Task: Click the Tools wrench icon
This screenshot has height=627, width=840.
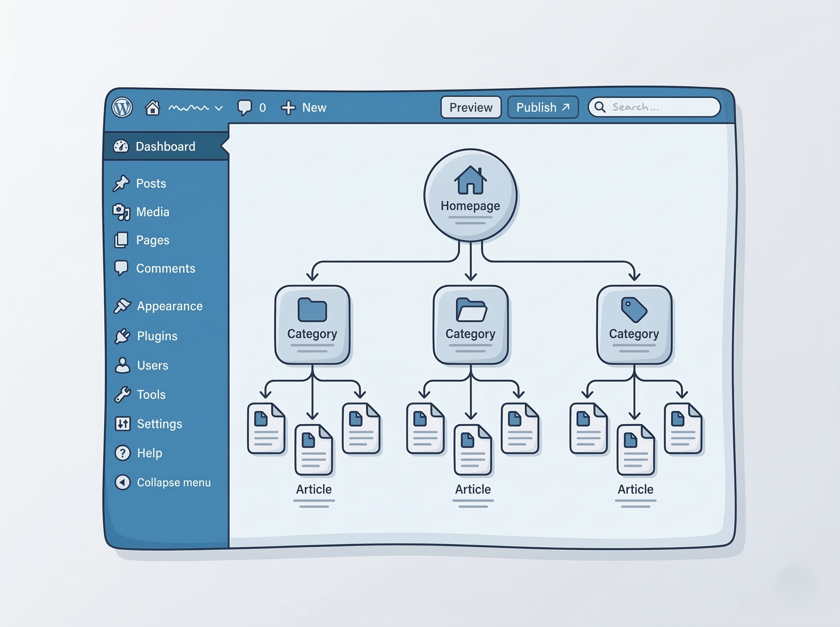Action: pos(122,395)
